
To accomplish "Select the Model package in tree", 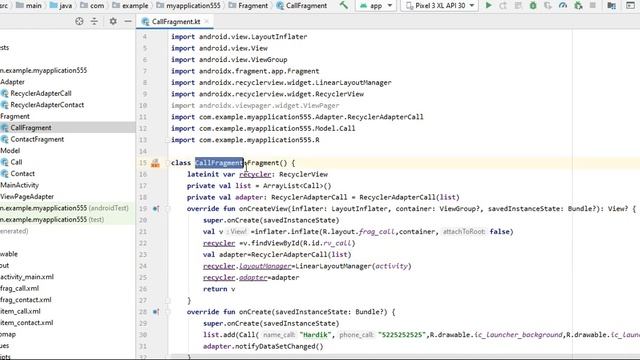I will [10, 151].
